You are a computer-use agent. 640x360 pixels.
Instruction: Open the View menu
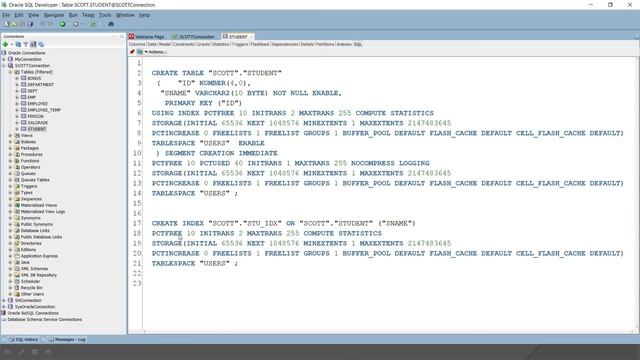pos(33,15)
